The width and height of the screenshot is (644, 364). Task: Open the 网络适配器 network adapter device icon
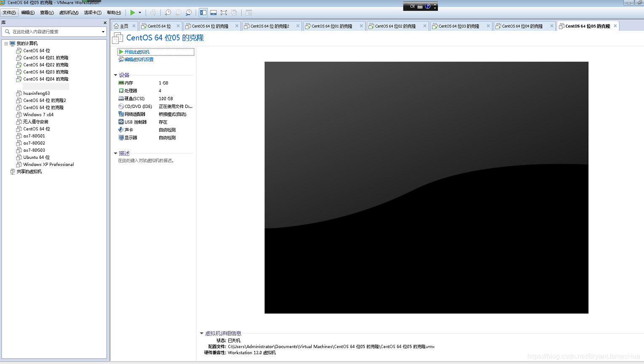[x=121, y=114]
